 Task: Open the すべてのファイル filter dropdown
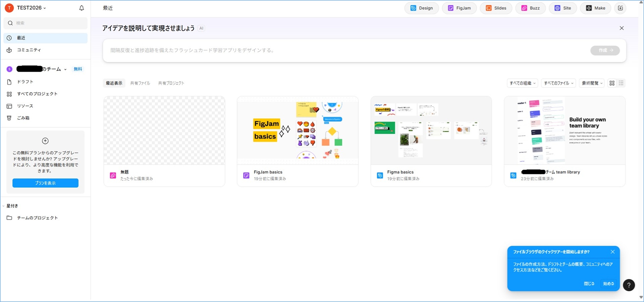pyautogui.click(x=559, y=83)
